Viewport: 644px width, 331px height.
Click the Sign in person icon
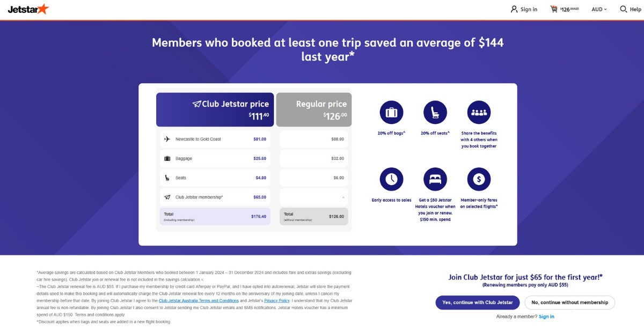[514, 9]
